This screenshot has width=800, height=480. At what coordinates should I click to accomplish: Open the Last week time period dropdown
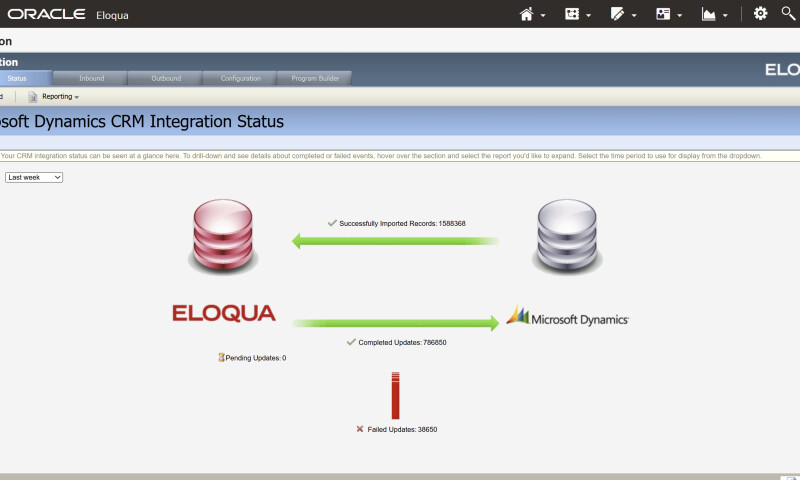click(34, 178)
